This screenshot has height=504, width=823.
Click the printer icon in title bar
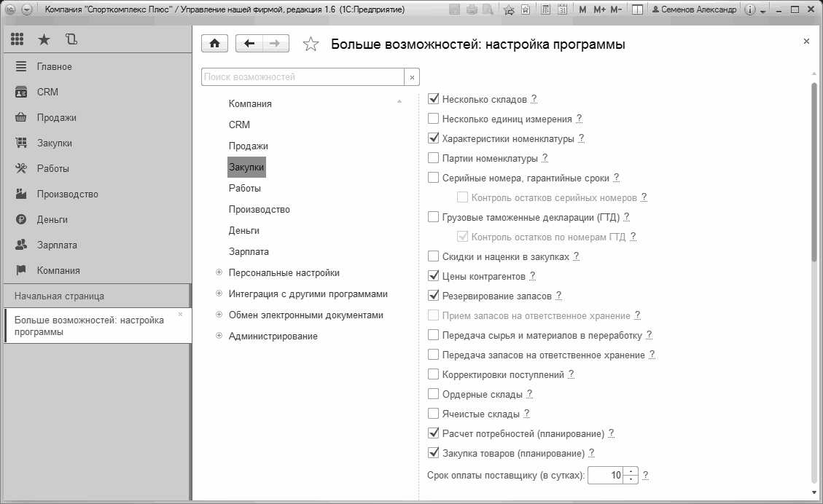click(472, 9)
